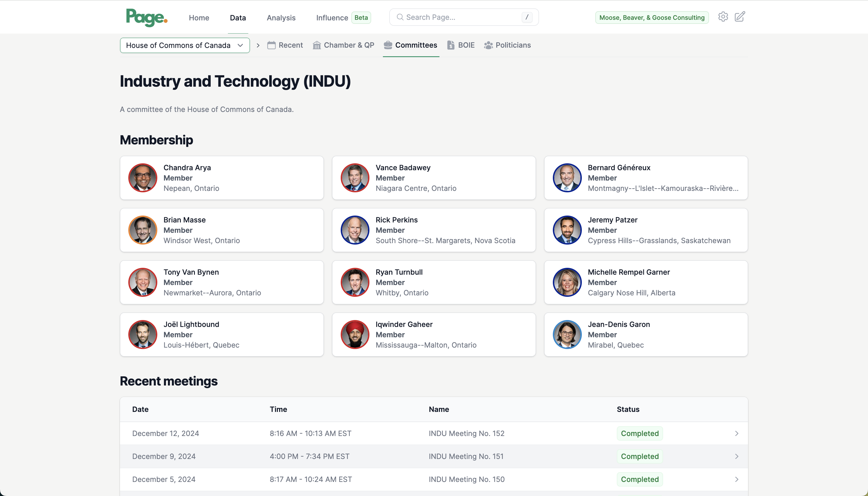
Task: Click the building icon beside Chamber & QP
Action: coord(317,45)
